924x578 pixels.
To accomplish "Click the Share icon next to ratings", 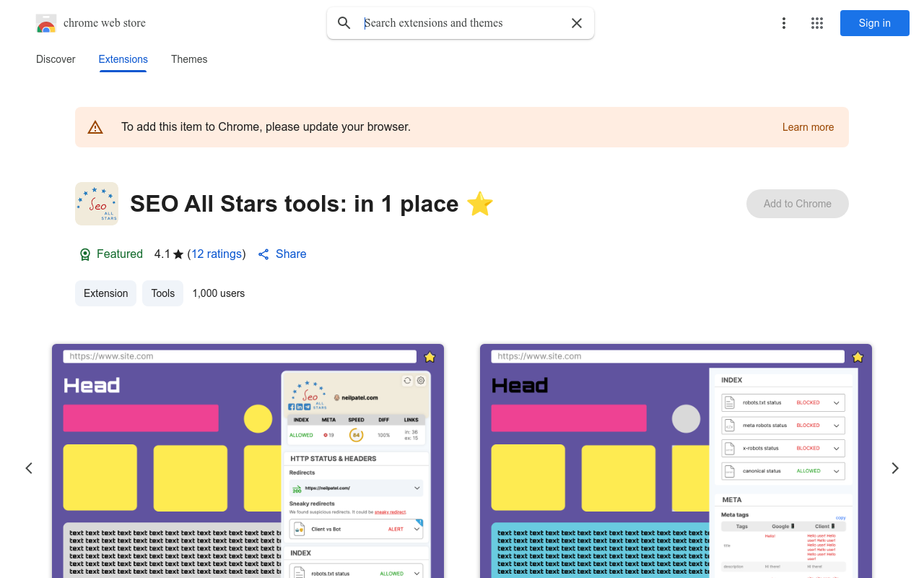I will pos(263,254).
